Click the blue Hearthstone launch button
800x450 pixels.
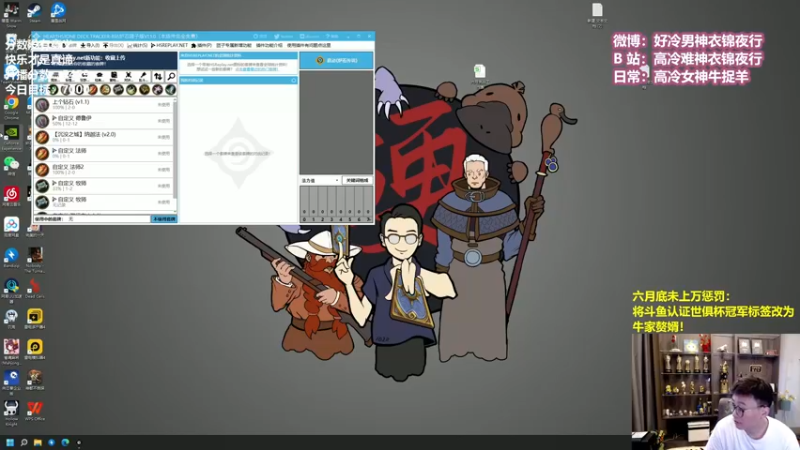[x=336, y=60]
